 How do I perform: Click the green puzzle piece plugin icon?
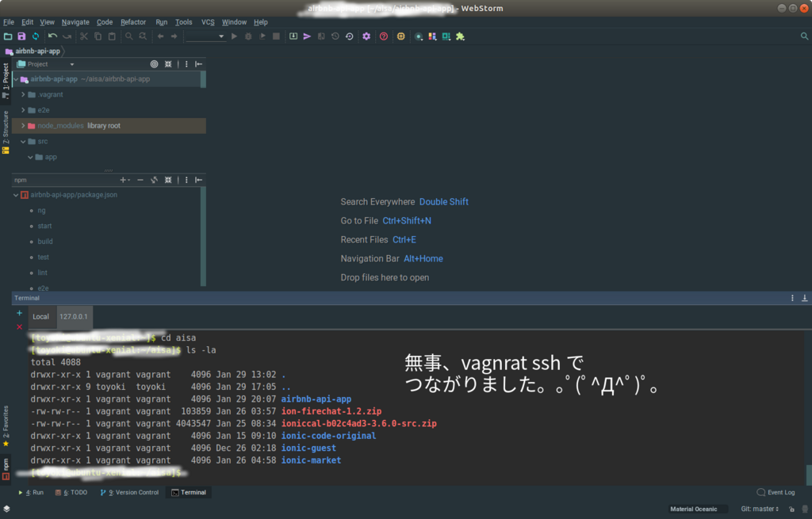460,36
